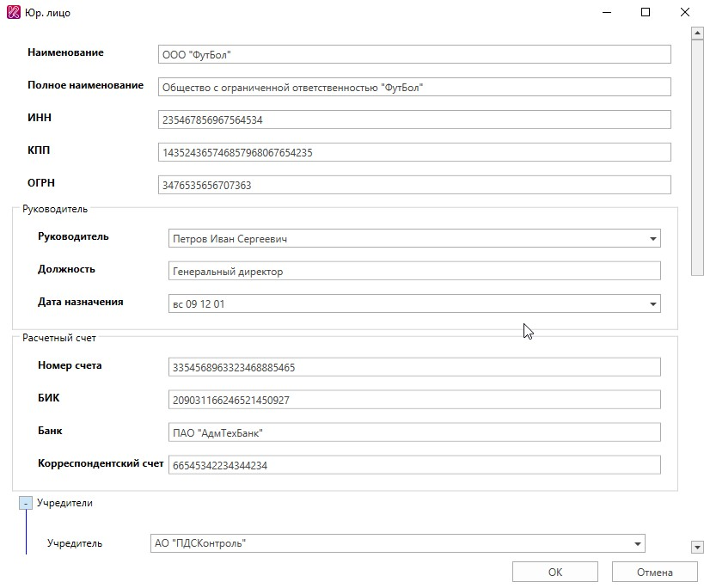This screenshot has height=588, width=704.
Task: Focus the Должность text field
Action: (414, 271)
